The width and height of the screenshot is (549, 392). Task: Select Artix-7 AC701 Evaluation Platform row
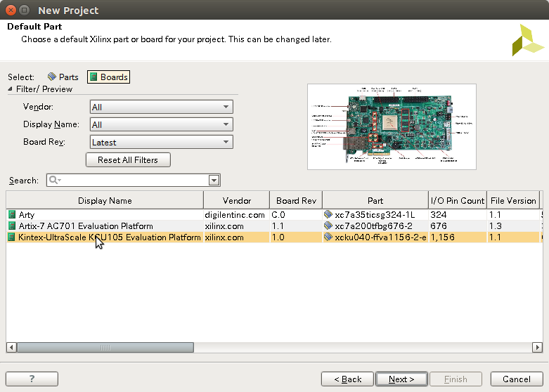[273, 226]
